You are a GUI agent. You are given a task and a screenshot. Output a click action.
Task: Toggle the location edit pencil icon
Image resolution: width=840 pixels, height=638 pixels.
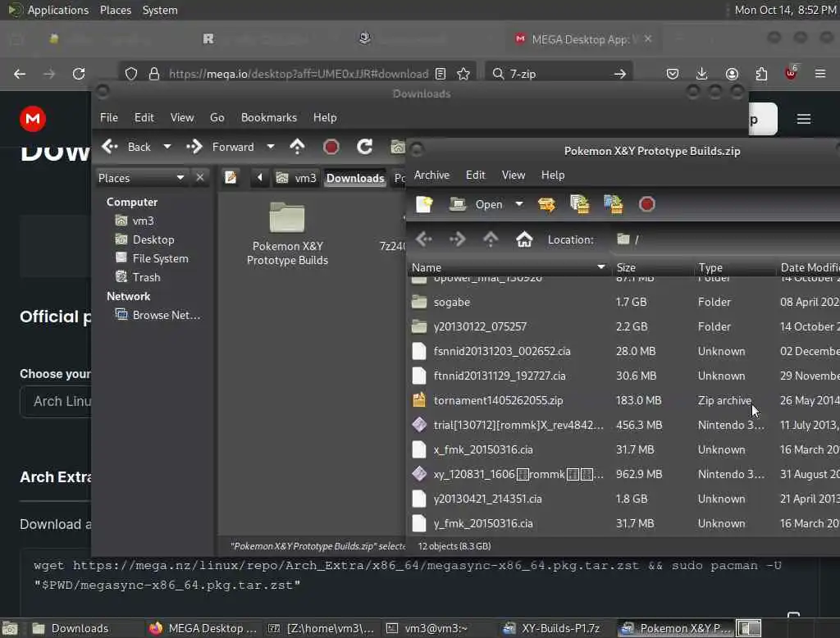pos(231,177)
